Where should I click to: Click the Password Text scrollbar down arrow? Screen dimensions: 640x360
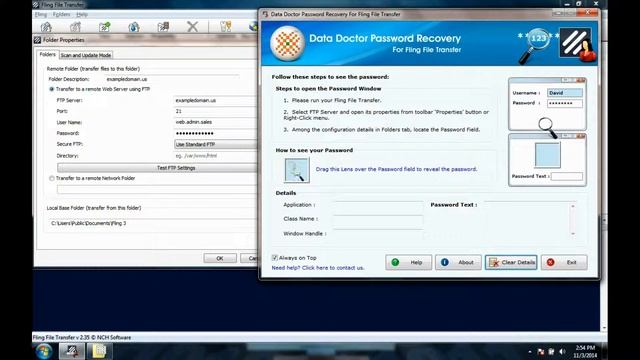point(573,233)
